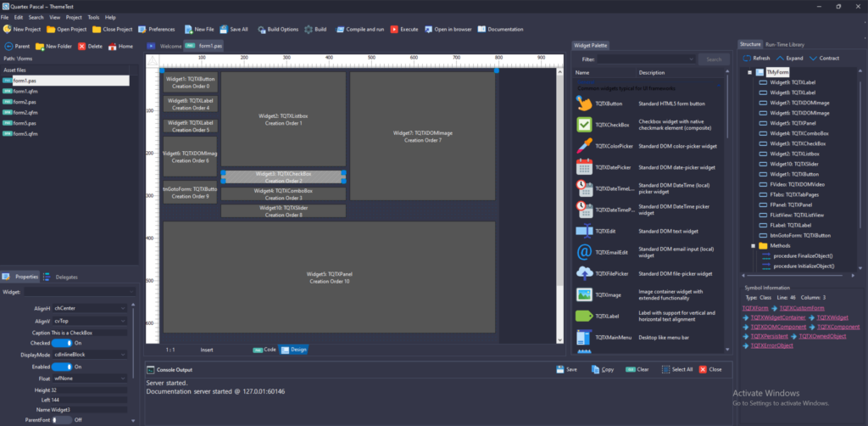
Task: Collapse the Methods folder node
Action: click(x=754, y=245)
